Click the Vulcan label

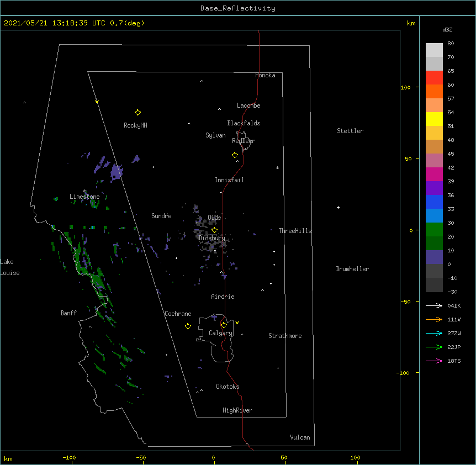tap(300, 437)
